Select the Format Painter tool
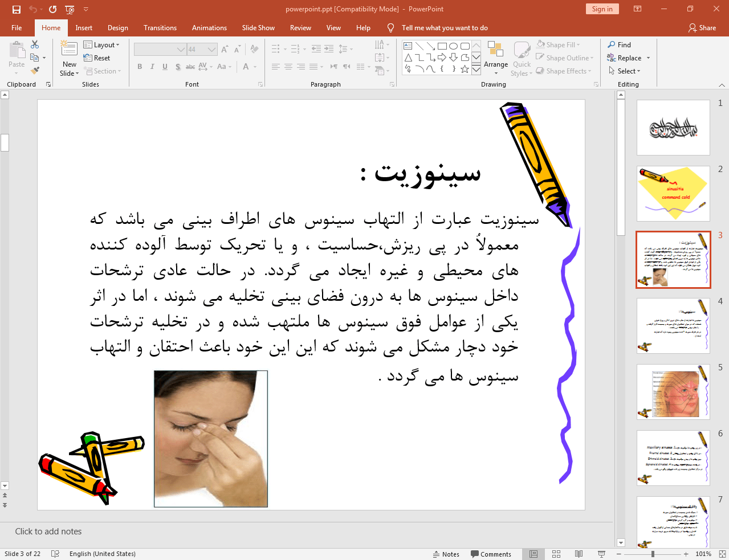This screenshot has height=560, width=729. pyautogui.click(x=35, y=70)
